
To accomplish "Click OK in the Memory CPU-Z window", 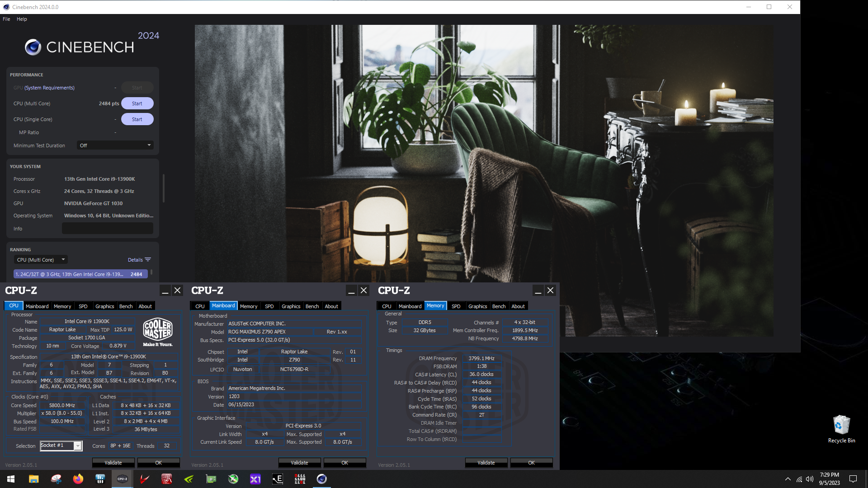I will point(532,463).
